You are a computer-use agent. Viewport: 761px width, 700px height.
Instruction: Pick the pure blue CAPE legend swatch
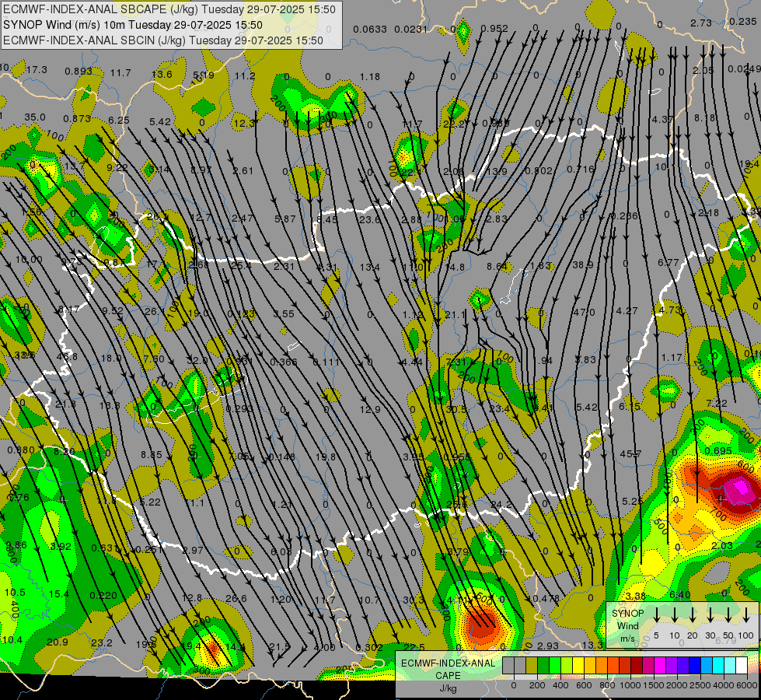[694, 665]
